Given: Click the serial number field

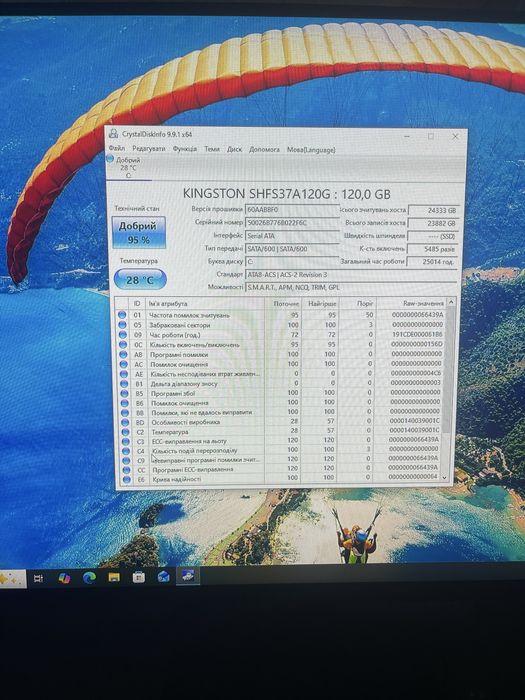Looking at the screenshot, I should (292, 222).
